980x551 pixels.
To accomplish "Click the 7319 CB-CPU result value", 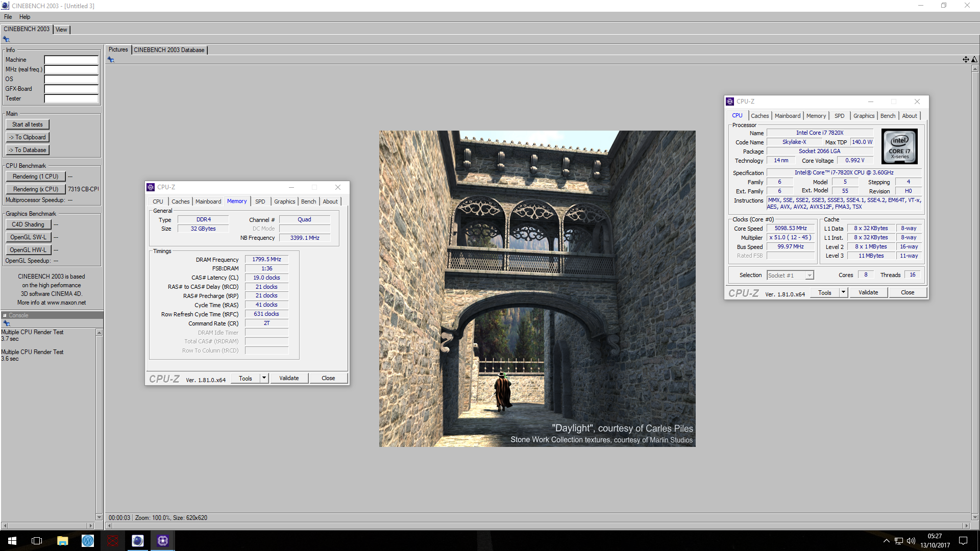I will (x=83, y=189).
